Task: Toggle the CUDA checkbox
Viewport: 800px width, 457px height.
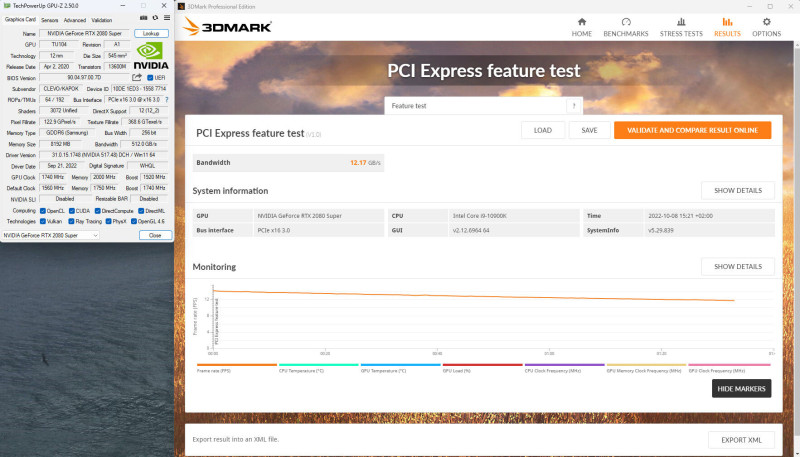Action: pos(72,211)
